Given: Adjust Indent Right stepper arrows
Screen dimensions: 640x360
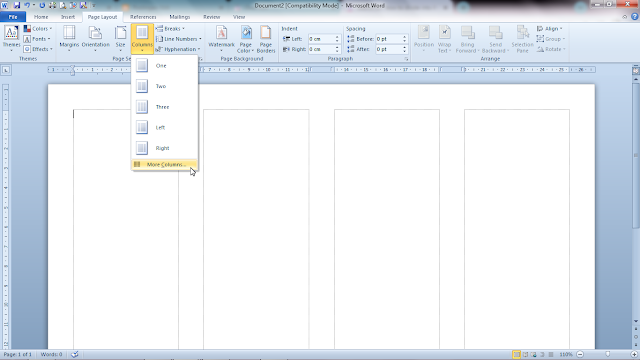Looking at the screenshot, I should 337,49.
